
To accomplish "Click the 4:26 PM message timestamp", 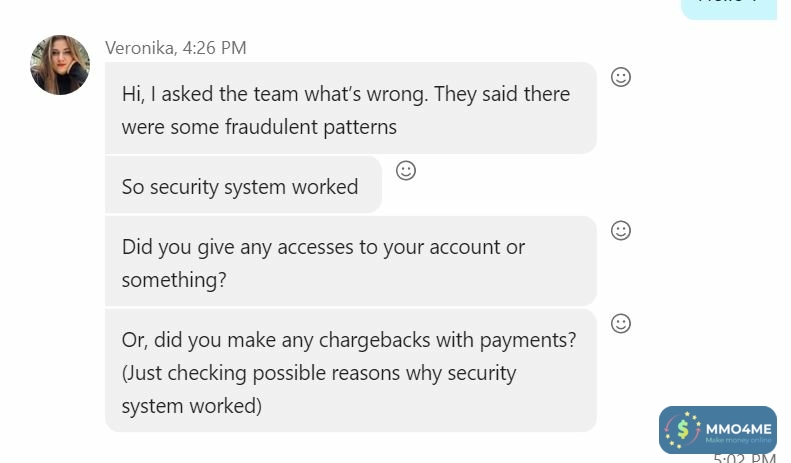I will (215, 48).
